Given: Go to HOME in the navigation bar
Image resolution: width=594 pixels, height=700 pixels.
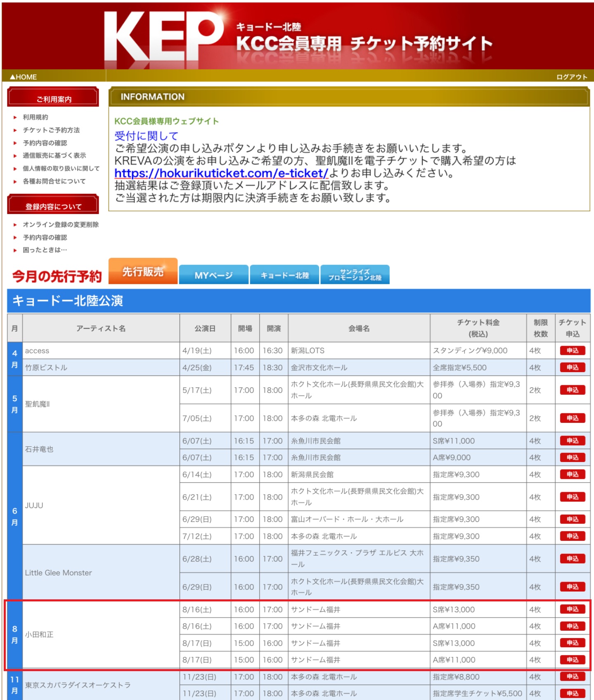Looking at the screenshot, I should pyautogui.click(x=24, y=77).
